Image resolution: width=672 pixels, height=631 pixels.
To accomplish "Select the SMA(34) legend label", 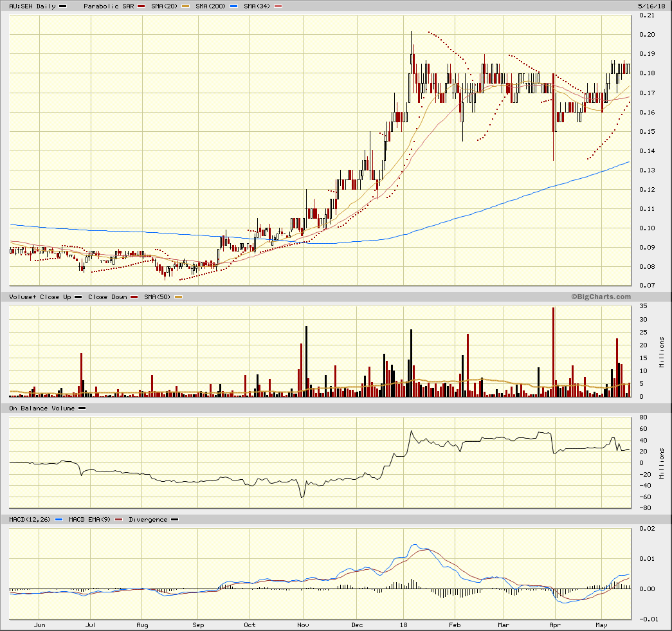I will pyautogui.click(x=257, y=6).
